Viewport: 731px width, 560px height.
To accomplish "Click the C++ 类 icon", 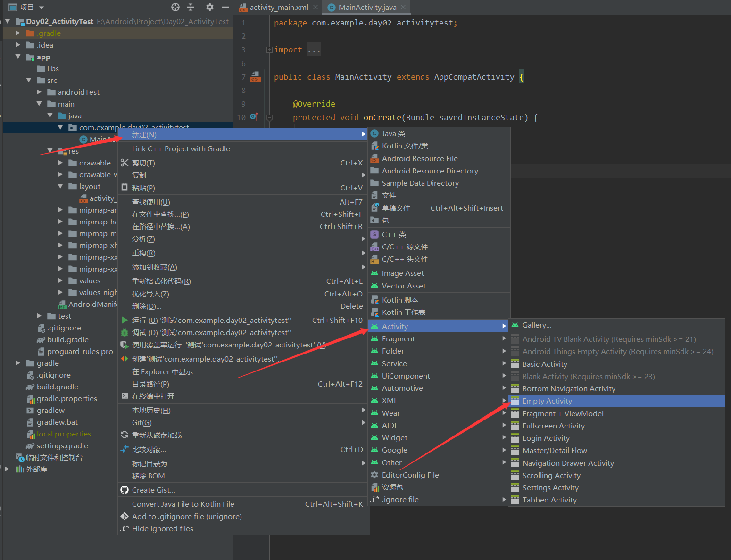I will click(375, 234).
